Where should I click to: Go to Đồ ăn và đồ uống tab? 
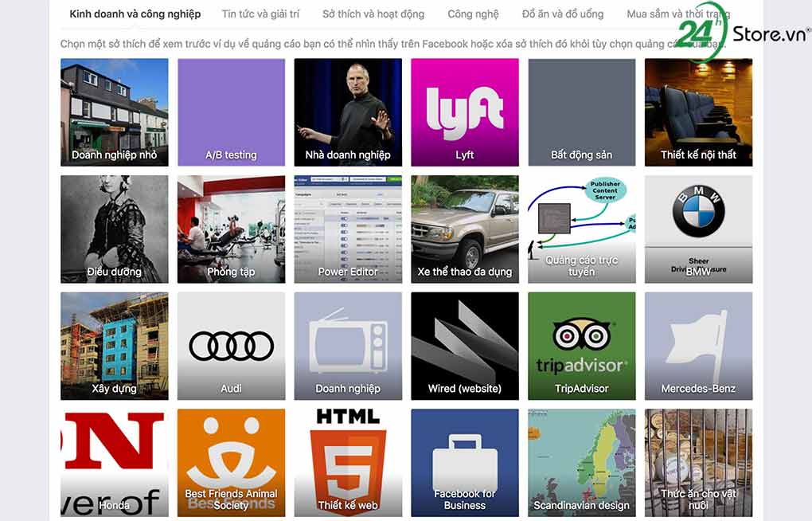coord(563,14)
